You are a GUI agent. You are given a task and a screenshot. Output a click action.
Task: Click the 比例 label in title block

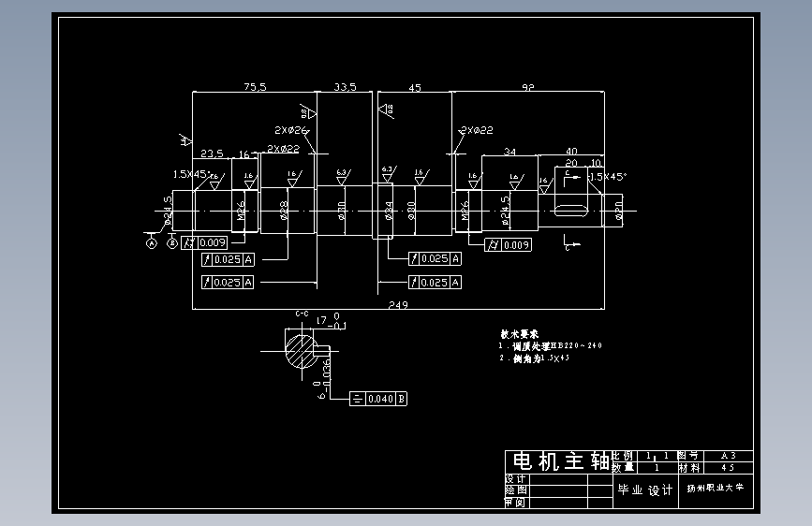tap(623, 456)
